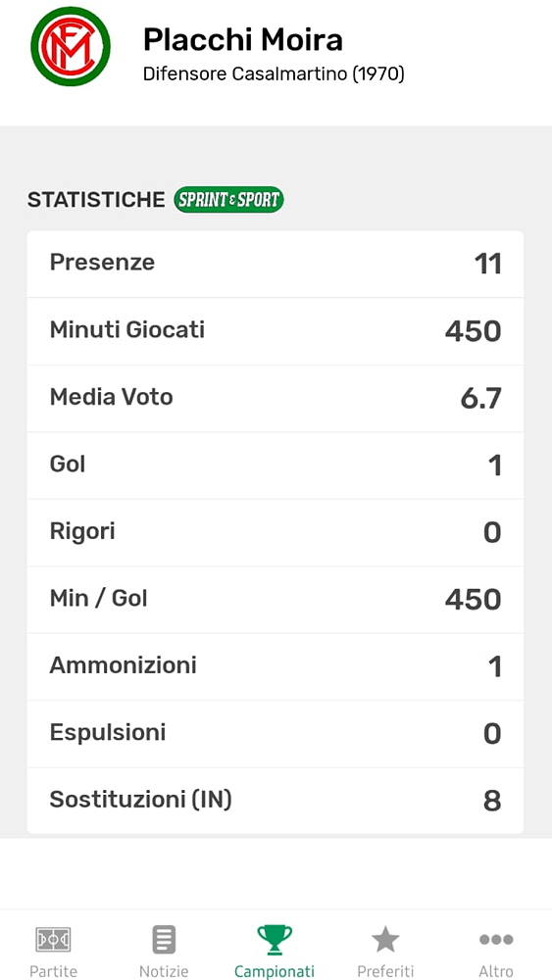The height and width of the screenshot is (980, 552).
Task: Click Difensore Casalmartino (1970) subtitle
Action: point(274,73)
